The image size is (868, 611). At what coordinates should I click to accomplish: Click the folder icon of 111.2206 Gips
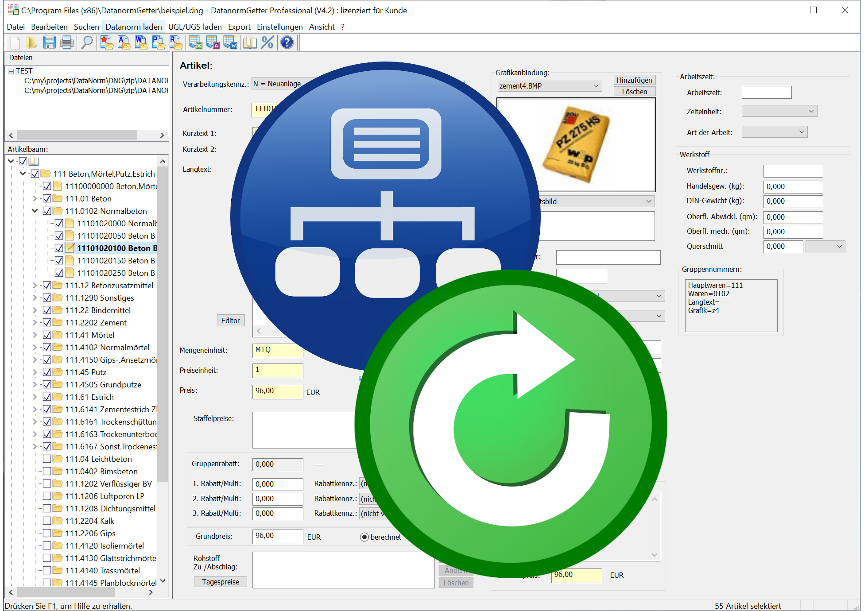58,533
